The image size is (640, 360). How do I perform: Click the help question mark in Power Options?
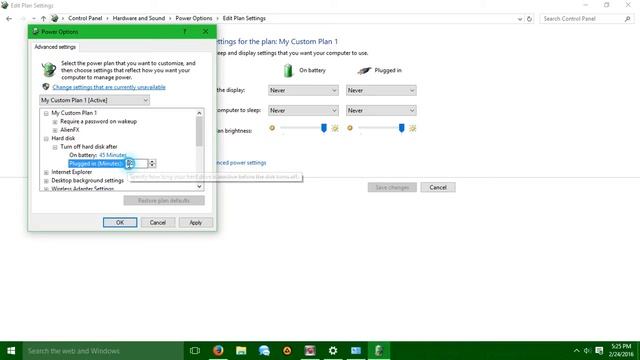tap(185, 31)
